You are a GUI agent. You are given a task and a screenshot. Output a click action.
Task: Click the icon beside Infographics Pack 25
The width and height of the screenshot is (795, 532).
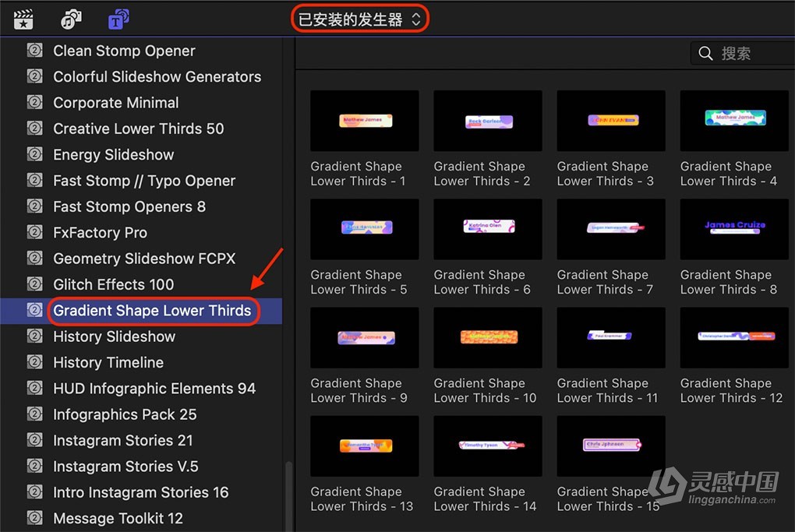point(34,414)
